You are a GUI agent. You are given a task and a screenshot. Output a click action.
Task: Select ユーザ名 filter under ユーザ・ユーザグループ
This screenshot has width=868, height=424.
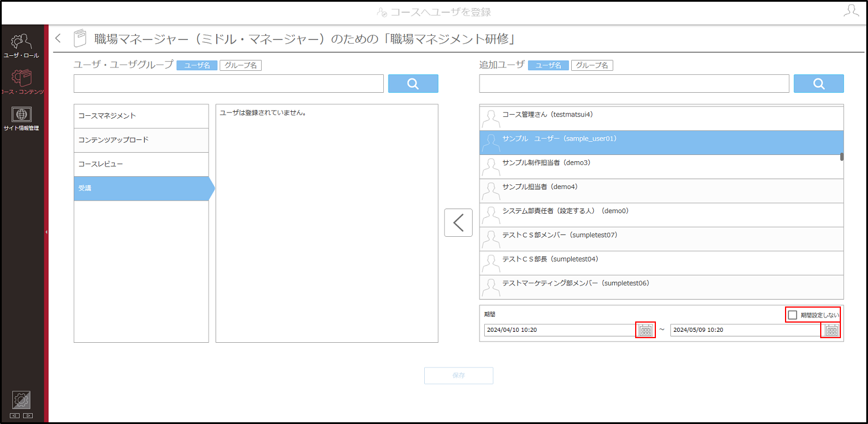[197, 66]
